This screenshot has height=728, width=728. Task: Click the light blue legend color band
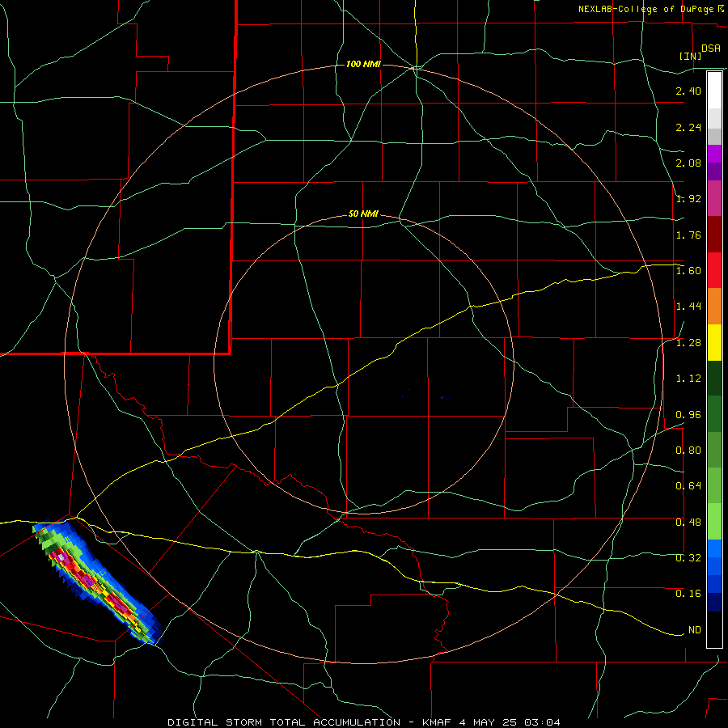(x=714, y=548)
